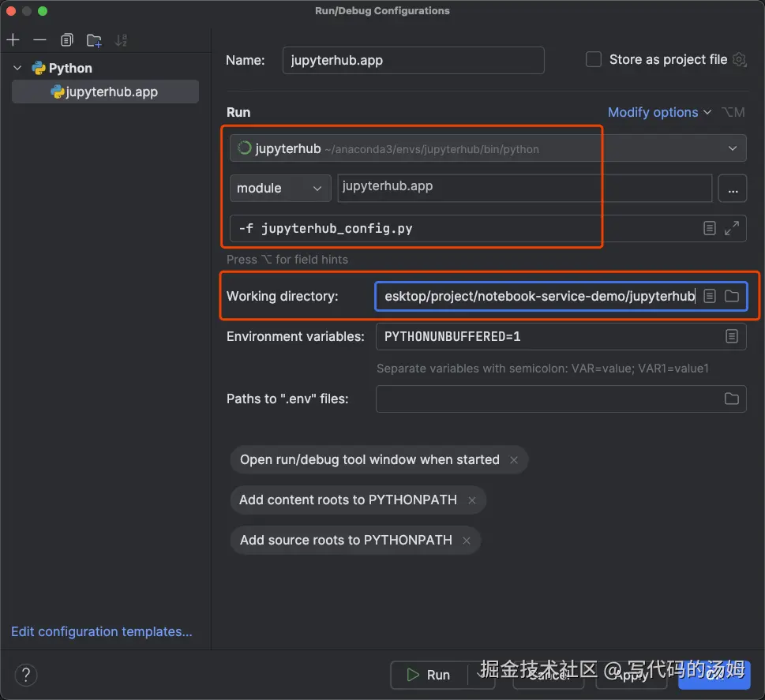This screenshot has width=765, height=700.
Task: Open the settings gear next to Store as project file
Action: 739,59
